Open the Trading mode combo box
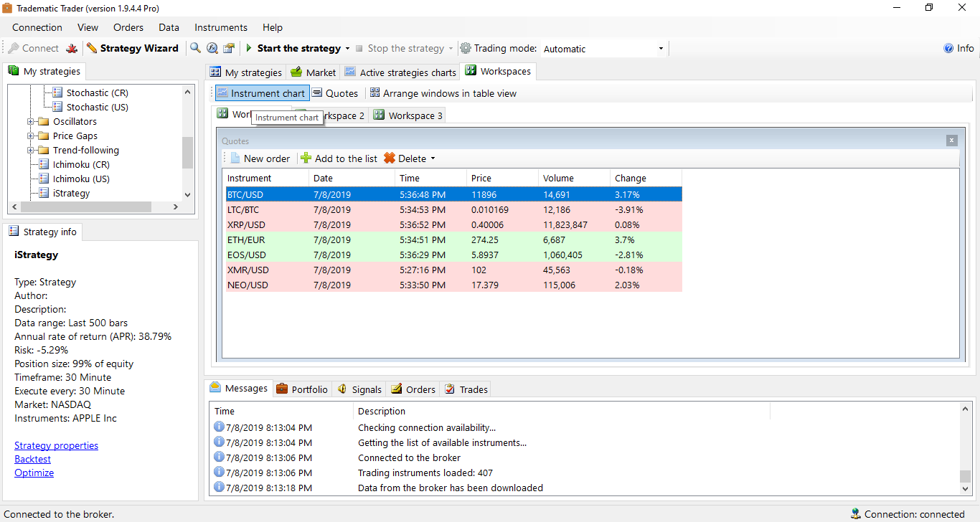The height and width of the screenshot is (522, 980). pos(603,49)
